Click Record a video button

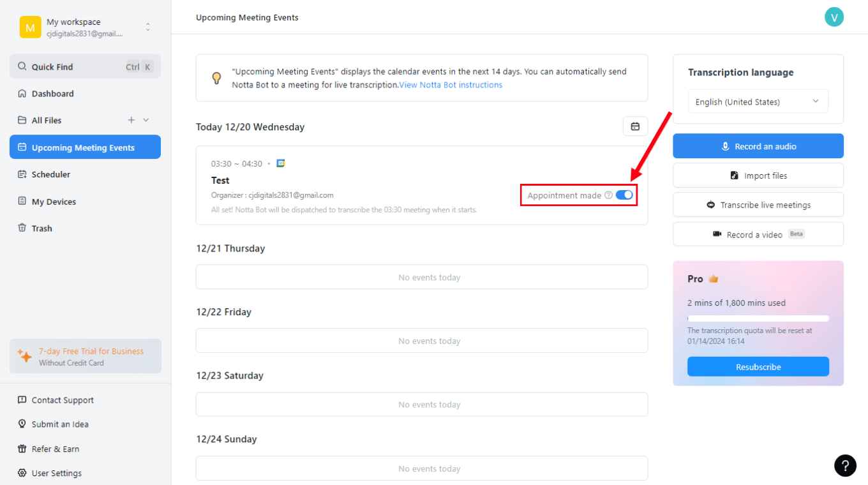(758, 234)
